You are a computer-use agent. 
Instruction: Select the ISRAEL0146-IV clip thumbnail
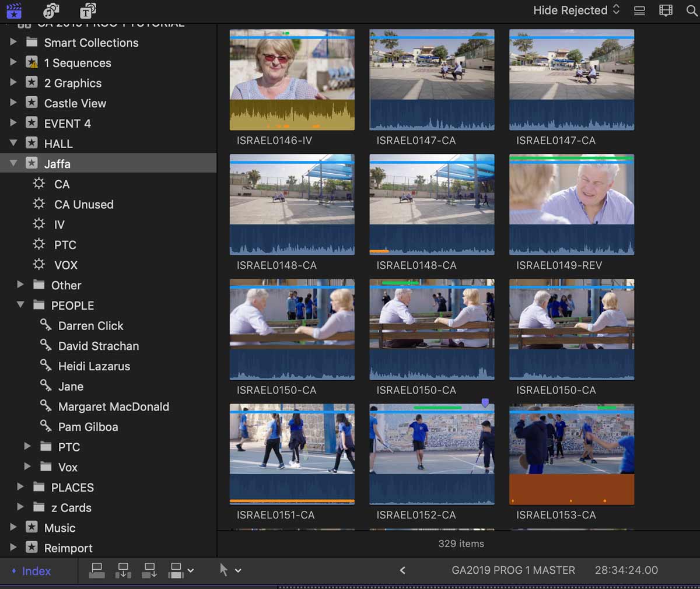[292, 80]
